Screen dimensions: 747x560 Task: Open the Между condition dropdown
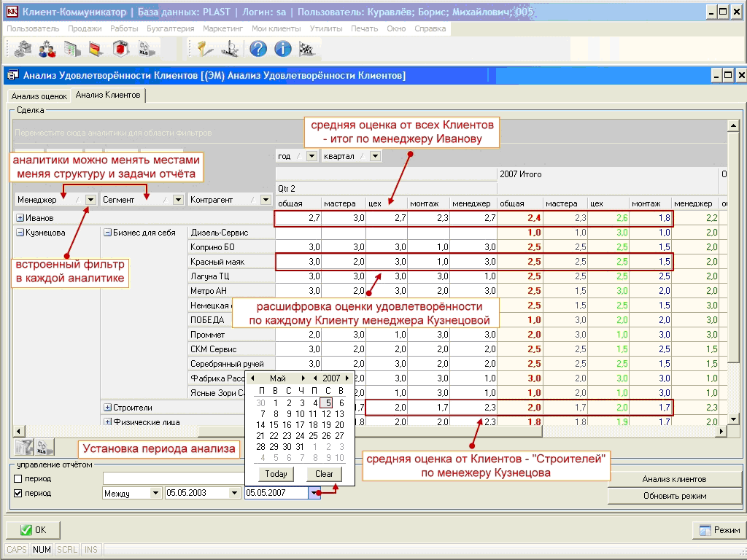[x=155, y=493]
